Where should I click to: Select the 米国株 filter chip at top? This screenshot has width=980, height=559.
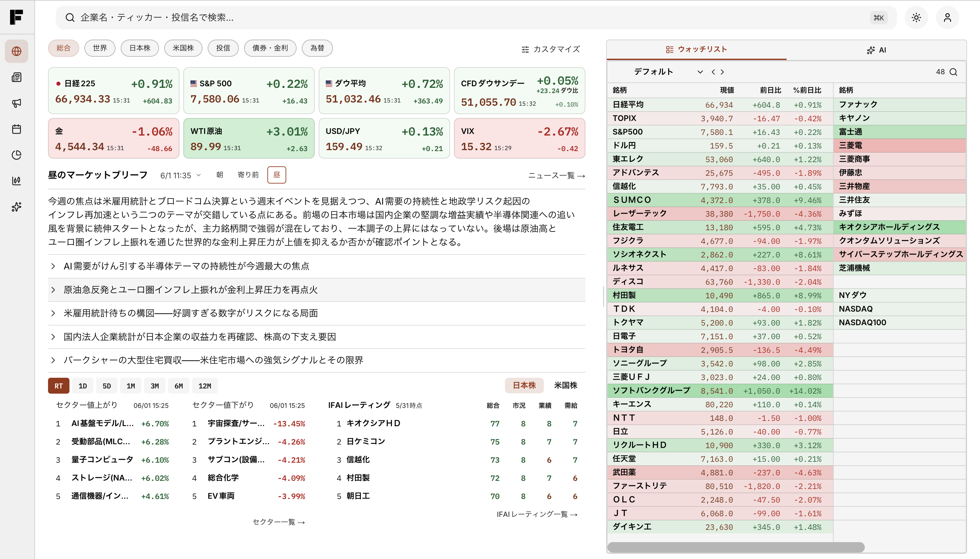pyautogui.click(x=183, y=48)
